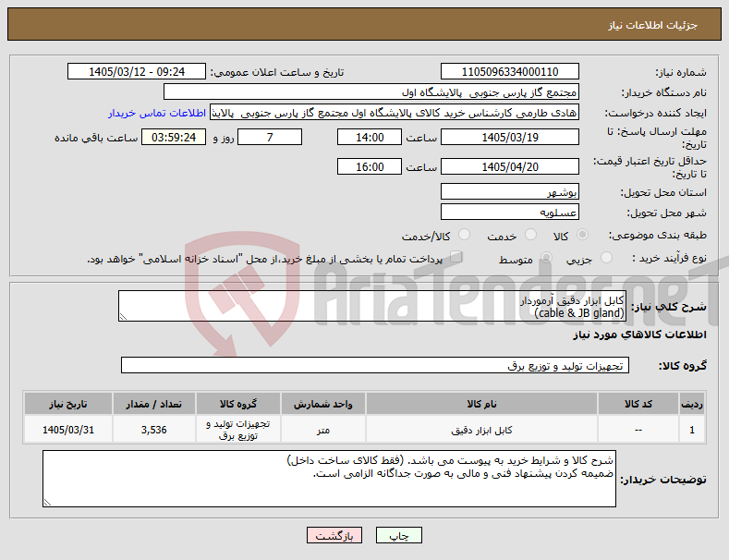Click the announcement date field 1405/03/12 - 09:24
The image size is (729, 560).
(137, 72)
